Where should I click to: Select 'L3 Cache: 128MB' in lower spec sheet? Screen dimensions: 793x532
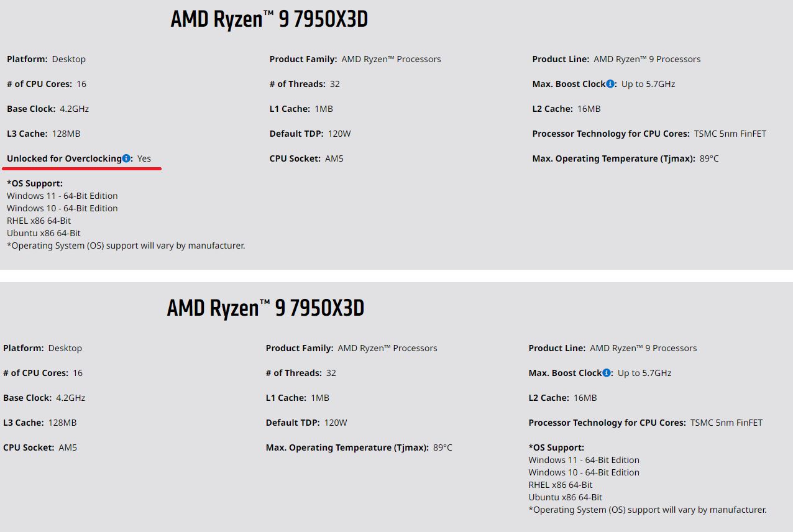(x=40, y=423)
